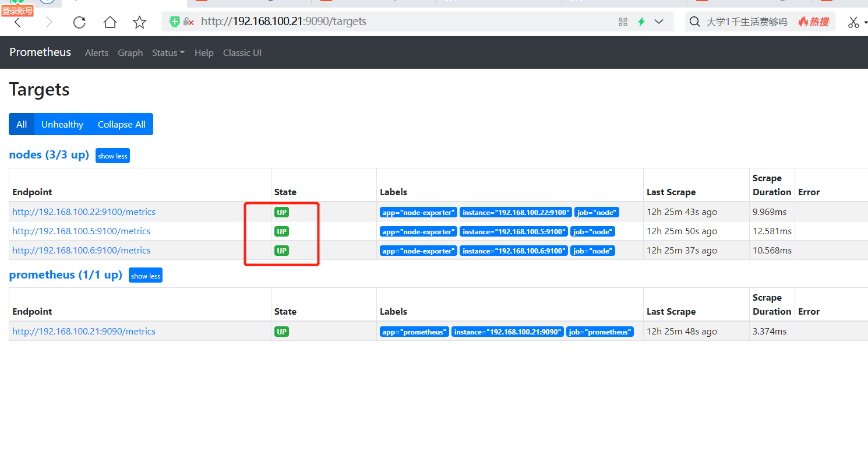Screen dimensions: 868x465
Task: Click job="node" label in 192.168.100.5 row
Action: [592, 231]
